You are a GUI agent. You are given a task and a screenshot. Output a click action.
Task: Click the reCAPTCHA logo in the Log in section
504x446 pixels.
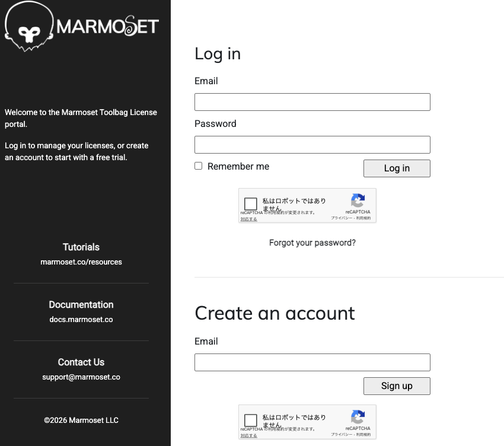[358, 200]
